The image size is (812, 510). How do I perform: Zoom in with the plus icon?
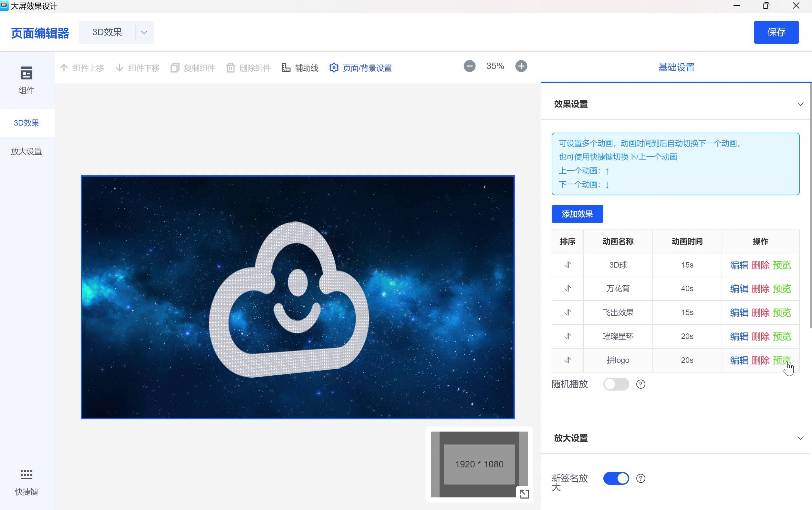point(521,66)
